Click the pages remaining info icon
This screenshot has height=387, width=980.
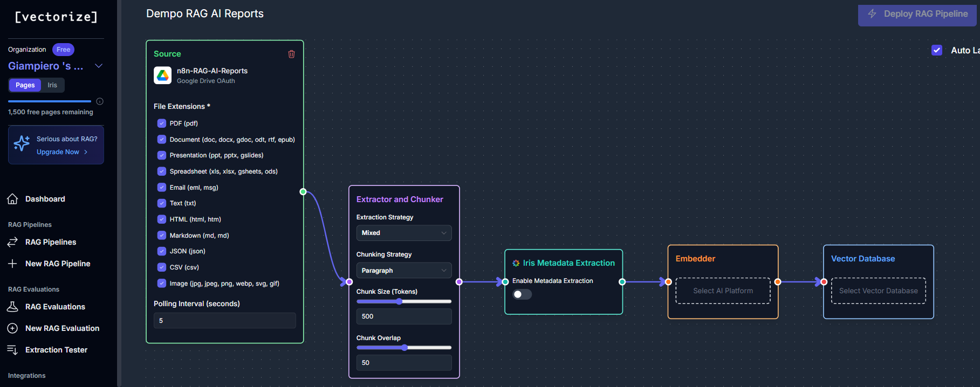tap(100, 101)
